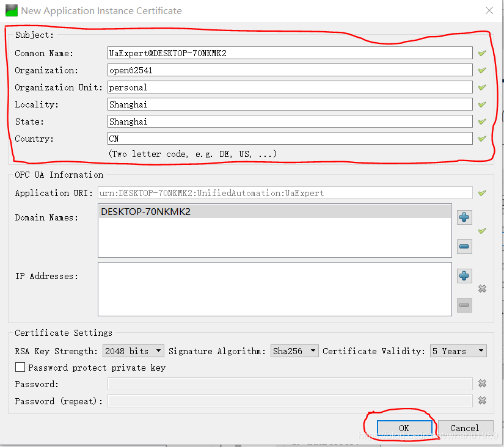Screen dimensions: 504x447
Task: Click the green checkmark beside Organization
Action: pos(482,70)
